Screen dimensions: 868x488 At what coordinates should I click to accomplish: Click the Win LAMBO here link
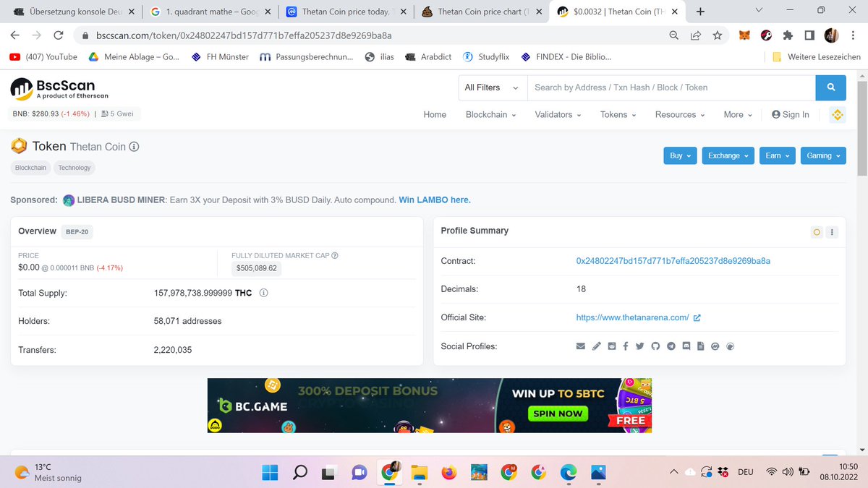(435, 200)
